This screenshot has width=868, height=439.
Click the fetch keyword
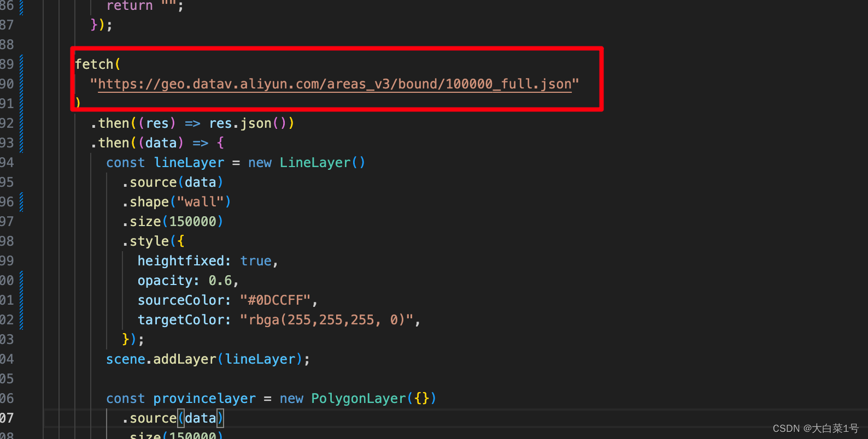click(x=94, y=64)
